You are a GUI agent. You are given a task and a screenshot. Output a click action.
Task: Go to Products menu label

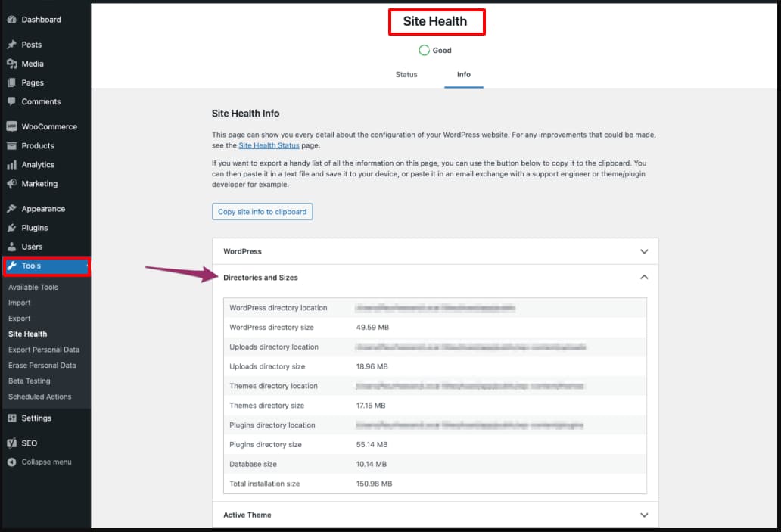tap(38, 146)
